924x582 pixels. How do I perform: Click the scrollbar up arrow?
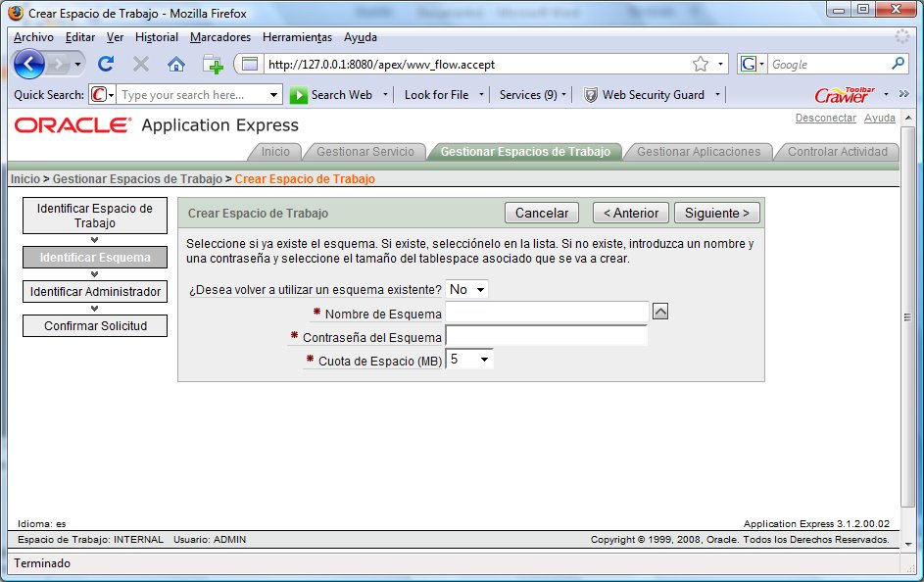pos(908,118)
